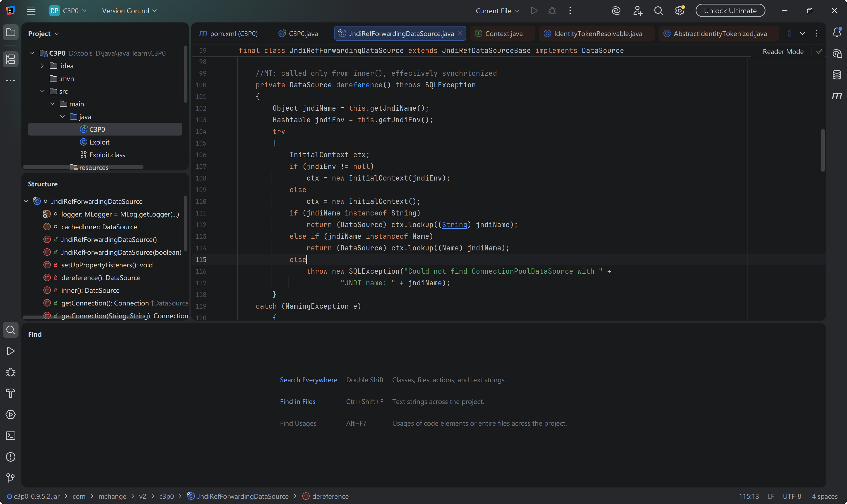Click the Project panel horizontal scrollbar
The width and height of the screenshot is (847, 504).
point(83,167)
